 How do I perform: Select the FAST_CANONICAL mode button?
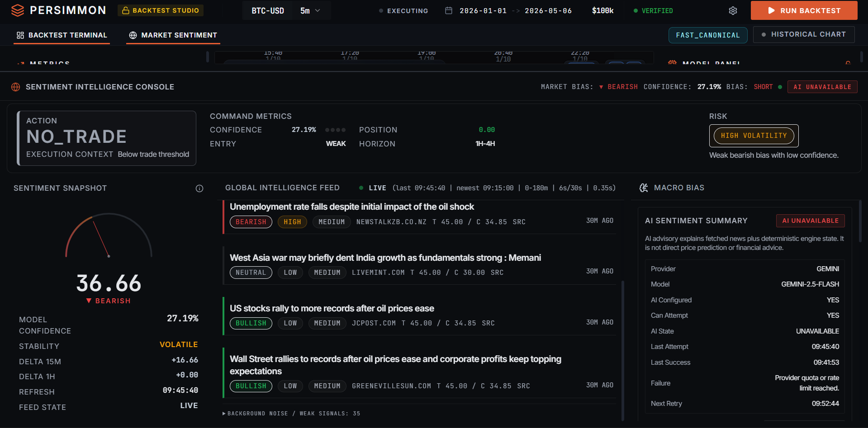point(708,35)
